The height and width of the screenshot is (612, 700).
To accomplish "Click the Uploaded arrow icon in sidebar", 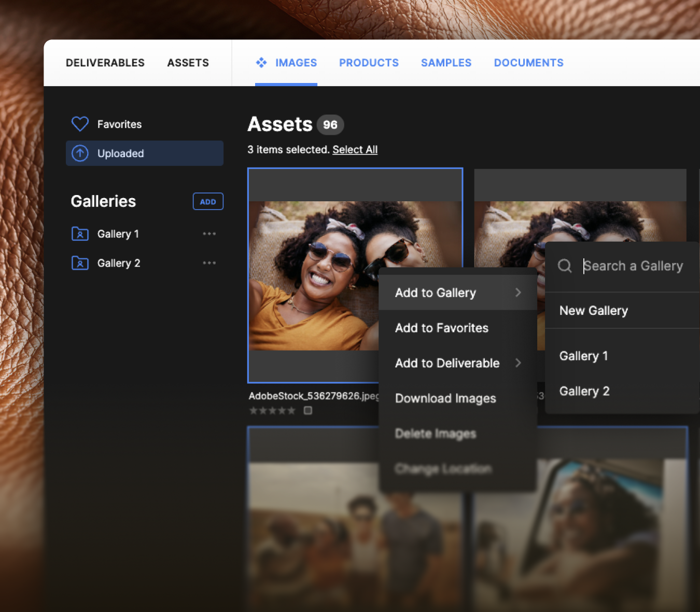I will coord(80,153).
